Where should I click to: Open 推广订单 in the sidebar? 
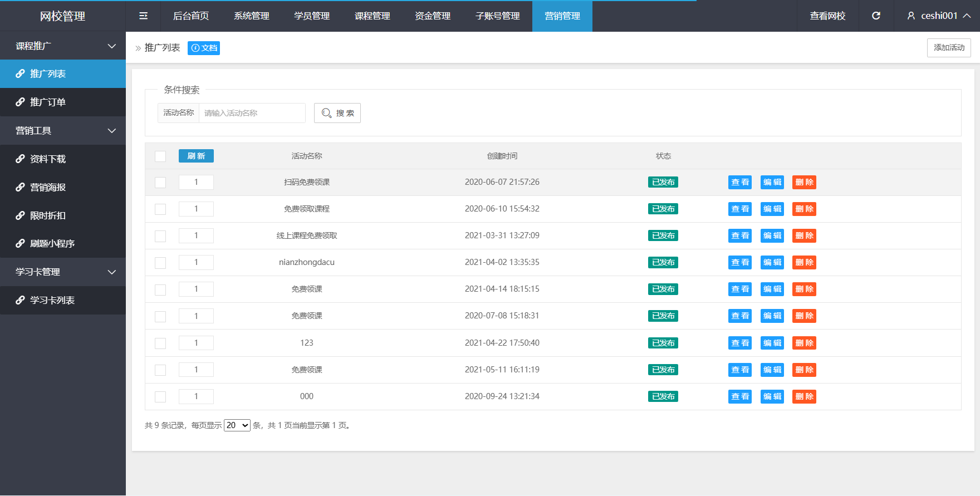coord(63,102)
